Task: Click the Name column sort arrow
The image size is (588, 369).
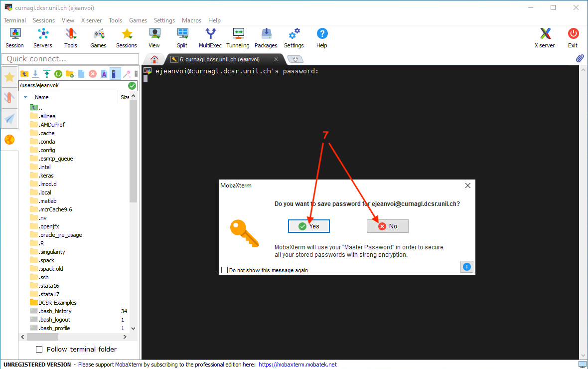Action: 25,97
